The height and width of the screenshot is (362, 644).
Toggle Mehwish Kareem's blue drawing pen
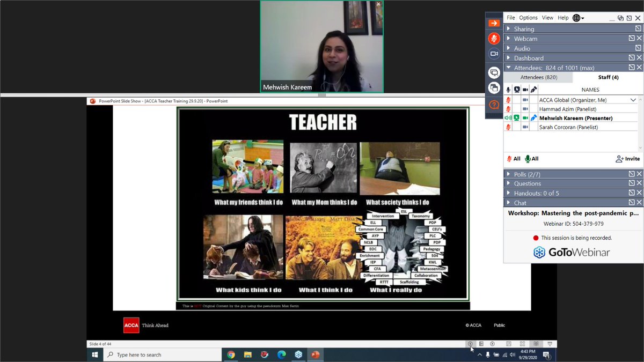point(534,118)
